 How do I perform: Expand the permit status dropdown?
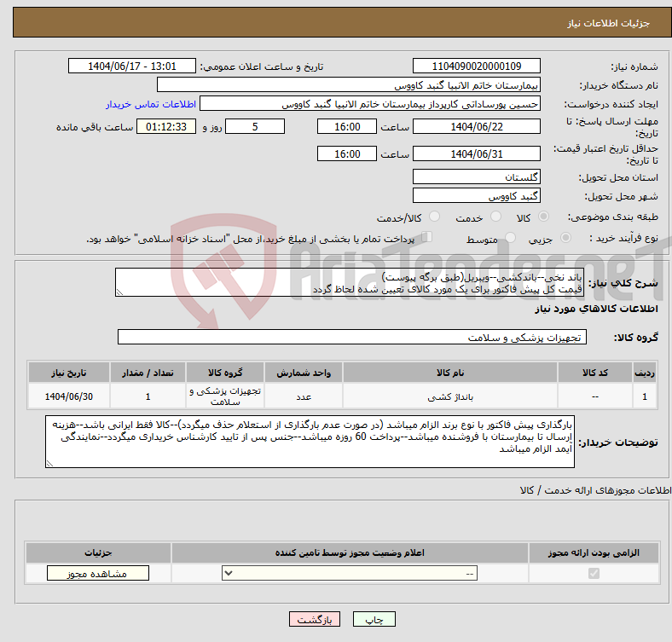coord(350,574)
